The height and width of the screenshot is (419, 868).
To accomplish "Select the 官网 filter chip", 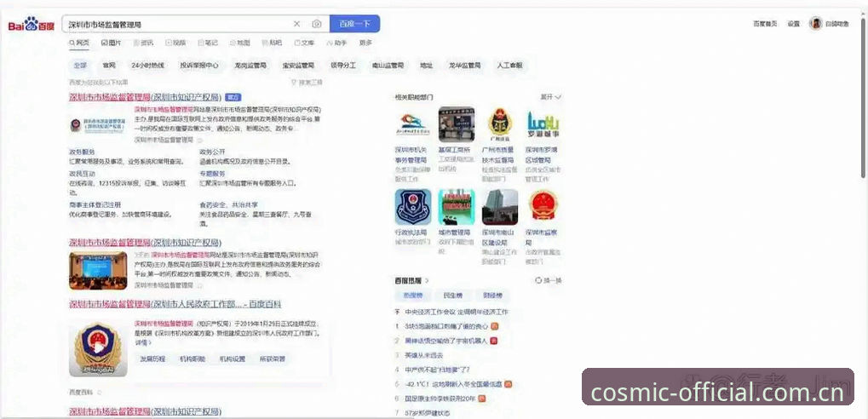I will [x=109, y=66].
